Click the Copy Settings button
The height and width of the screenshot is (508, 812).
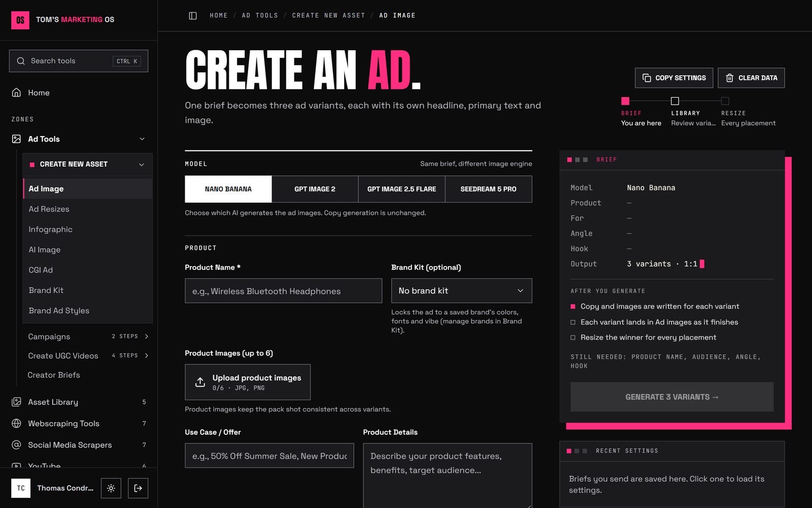tap(674, 78)
